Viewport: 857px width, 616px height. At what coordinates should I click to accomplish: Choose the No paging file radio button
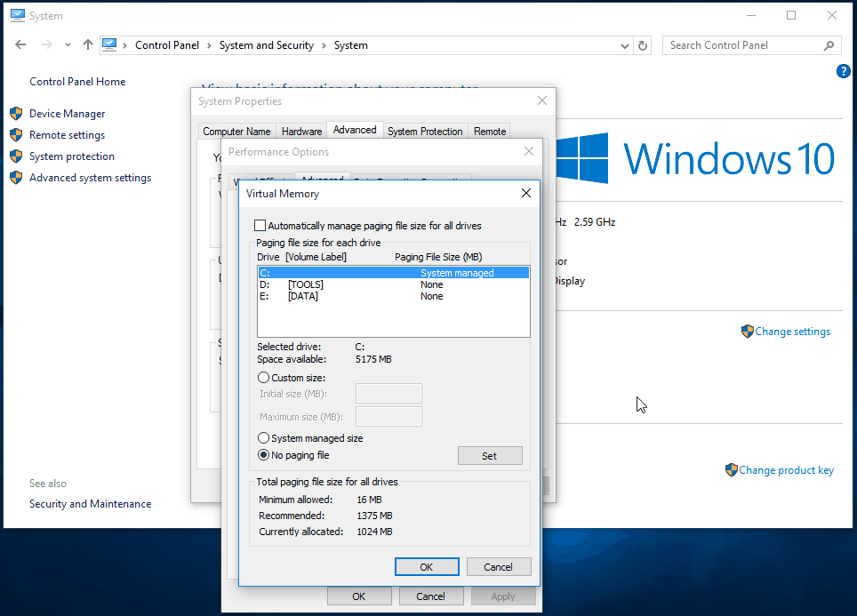[x=263, y=455]
